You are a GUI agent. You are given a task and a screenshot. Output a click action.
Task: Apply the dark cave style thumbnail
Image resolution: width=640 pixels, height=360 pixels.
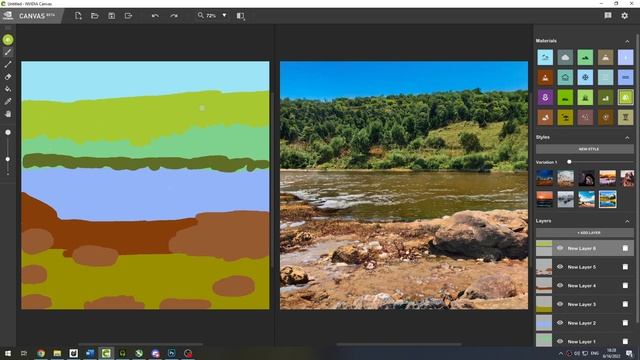(587, 178)
